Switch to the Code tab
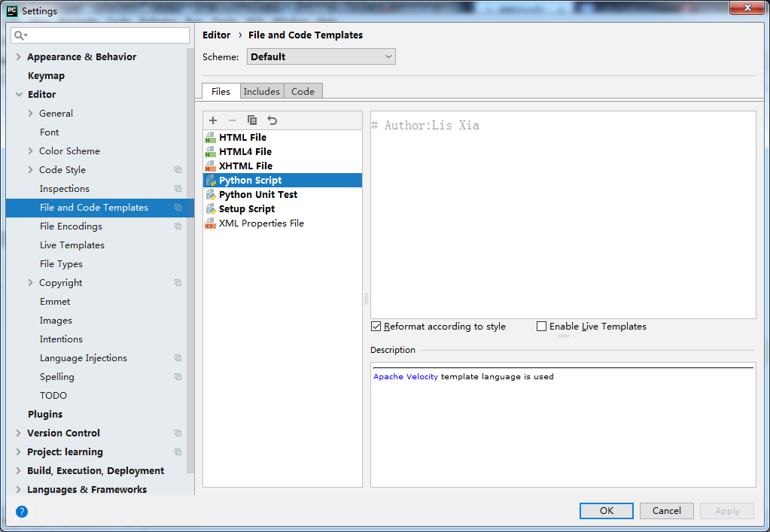The width and height of the screenshot is (770, 532). 303,91
